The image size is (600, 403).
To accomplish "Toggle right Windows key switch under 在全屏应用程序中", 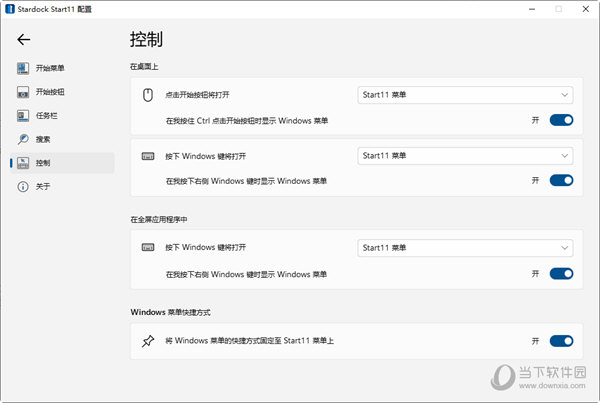I will click(x=561, y=274).
